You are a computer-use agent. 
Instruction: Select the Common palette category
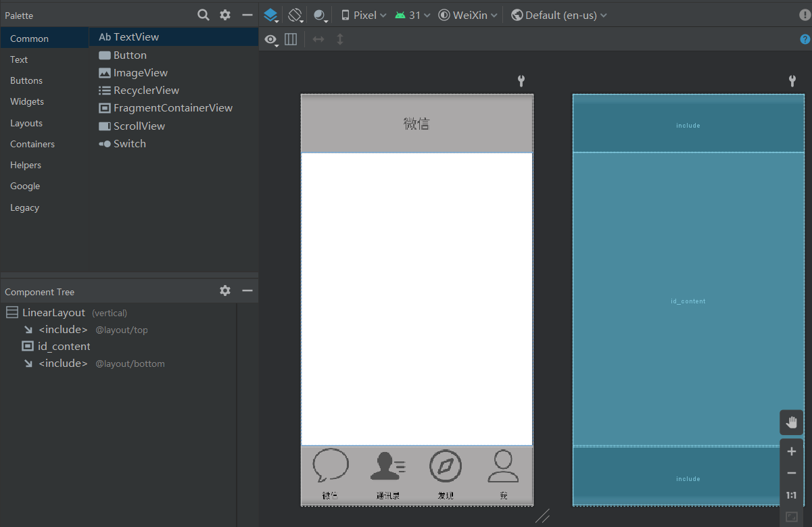pyautogui.click(x=45, y=39)
